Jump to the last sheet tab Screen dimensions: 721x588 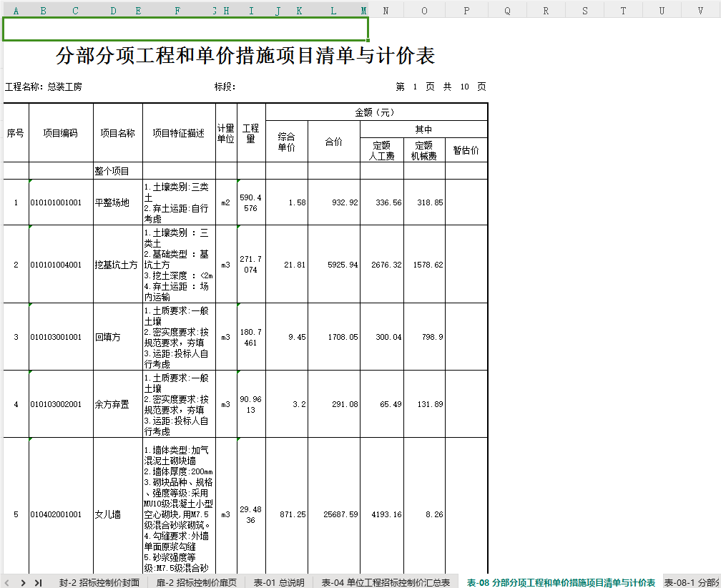coord(39,582)
